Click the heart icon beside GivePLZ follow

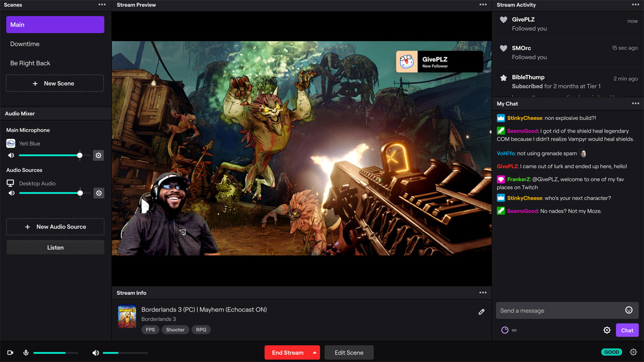click(503, 20)
